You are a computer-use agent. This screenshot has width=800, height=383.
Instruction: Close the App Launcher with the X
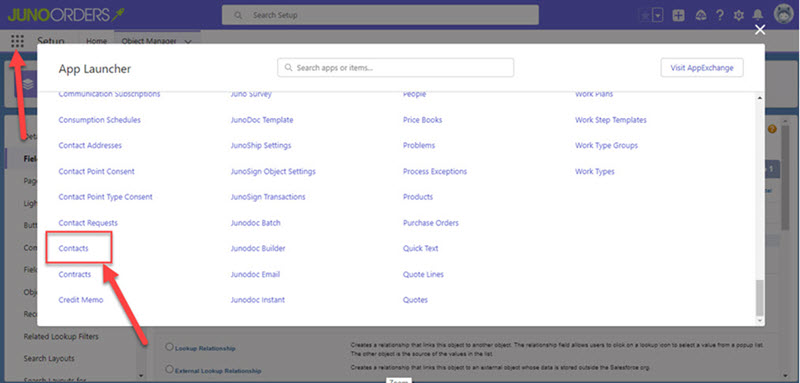click(x=760, y=30)
